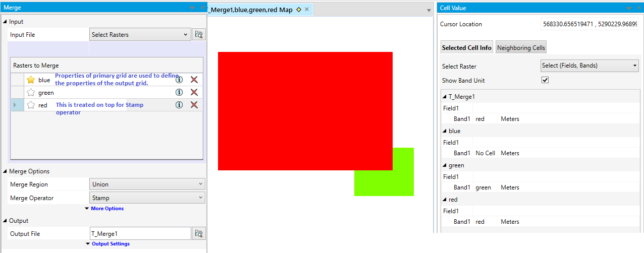644x253 pixels.
Task: Open the Select Raster fields and bands dropdown
Action: pyautogui.click(x=589, y=66)
